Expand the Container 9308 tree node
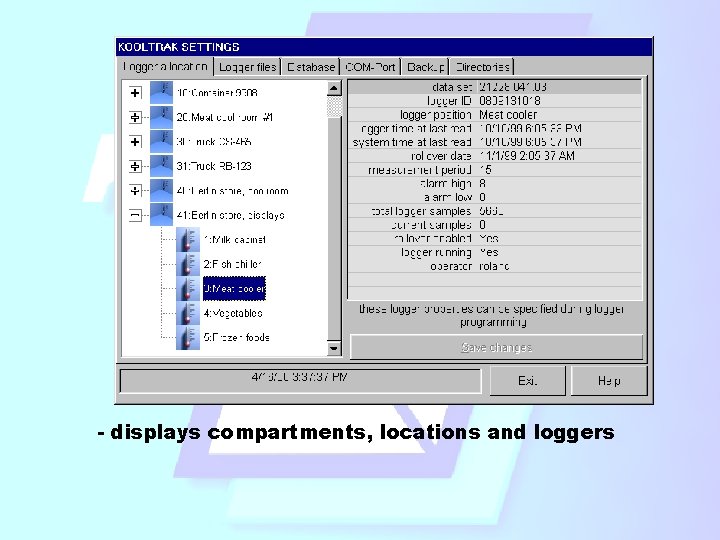Screen dimensions: 720x540 [x=135, y=93]
